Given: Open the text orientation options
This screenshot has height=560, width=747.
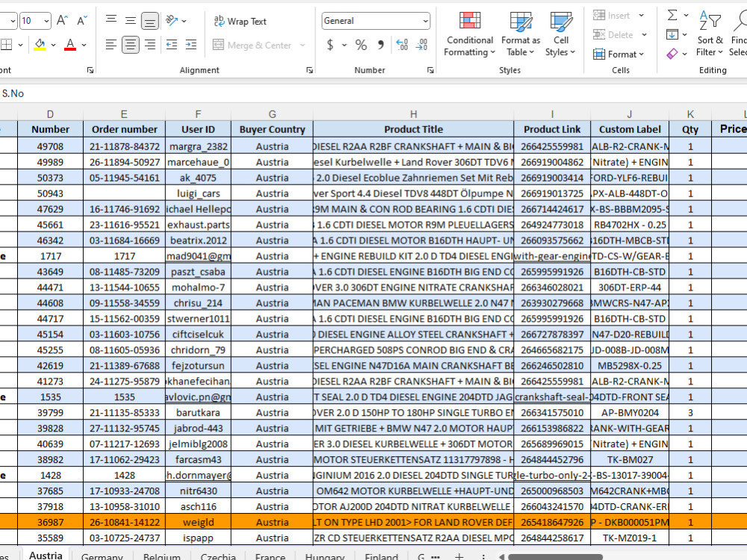Looking at the screenshot, I should point(176,20).
